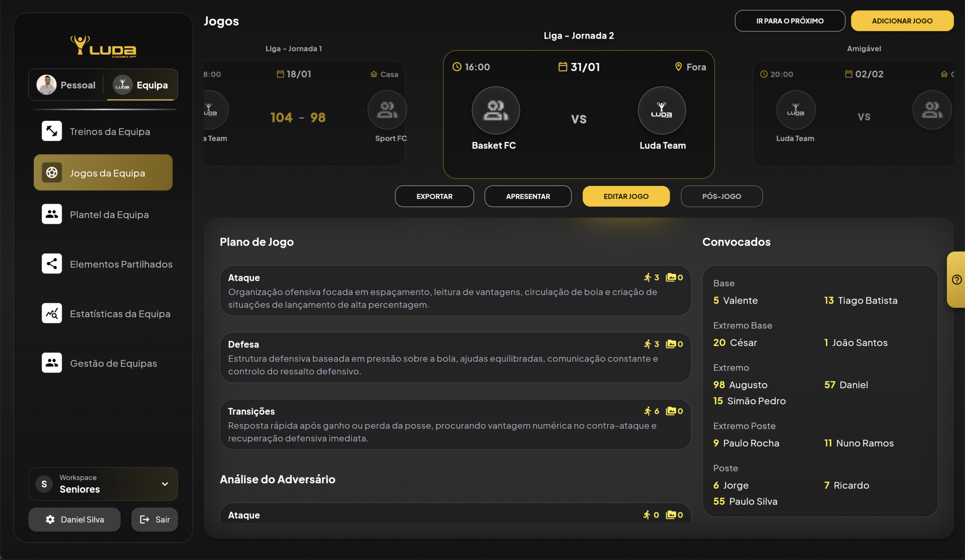The image size is (965, 560).
Task: Open Treinos da Equipa sidebar icon
Action: 52,131
